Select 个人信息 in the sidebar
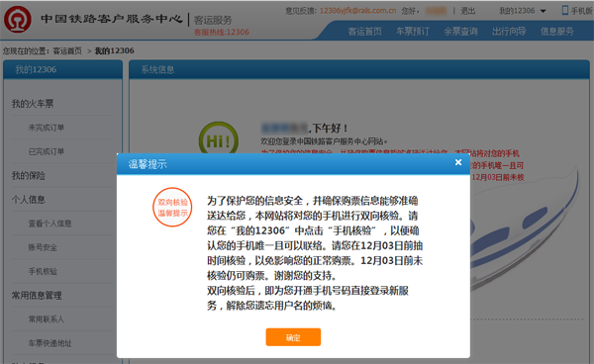594x364 pixels. [x=29, y=200]
